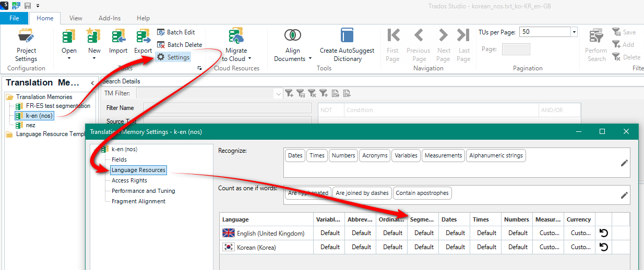The width and height of the screenshot is (644, 270).
Task: Click the 'Contain apostrophes' tag
Action: coord(422,193)
